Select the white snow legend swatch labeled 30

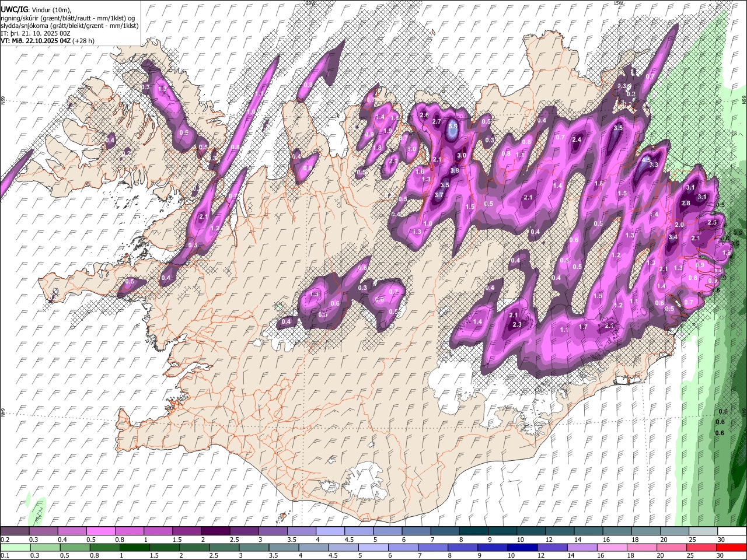[731, 531]
